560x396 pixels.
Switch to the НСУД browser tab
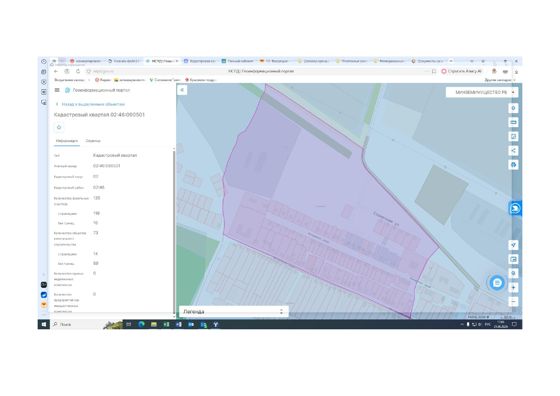pyautogui.click(x=162, y=61)
